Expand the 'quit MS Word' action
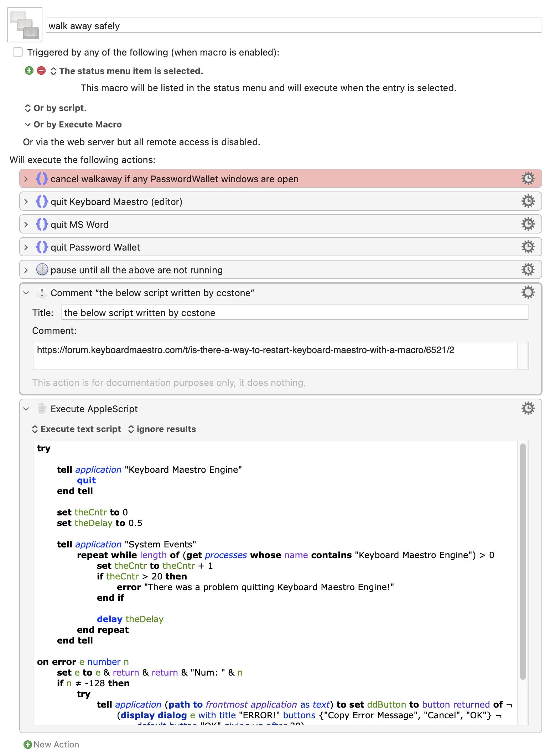550x756 pixels. point(26,225)
